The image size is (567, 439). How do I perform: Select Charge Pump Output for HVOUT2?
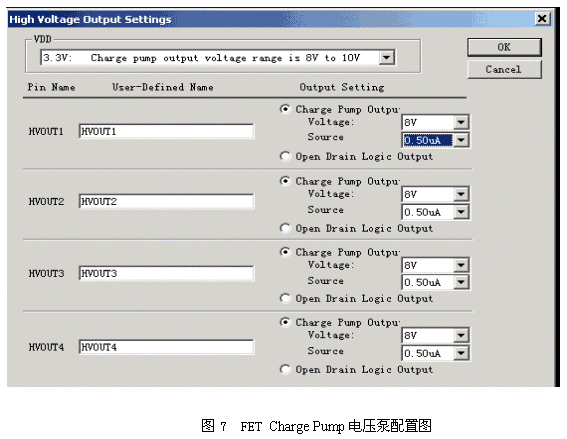[x=285, y=180]
